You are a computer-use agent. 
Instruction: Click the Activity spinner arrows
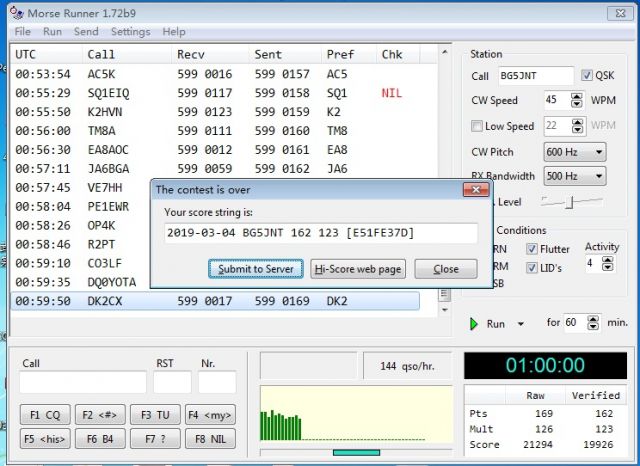pyautogui.click(x=607, y=264)
